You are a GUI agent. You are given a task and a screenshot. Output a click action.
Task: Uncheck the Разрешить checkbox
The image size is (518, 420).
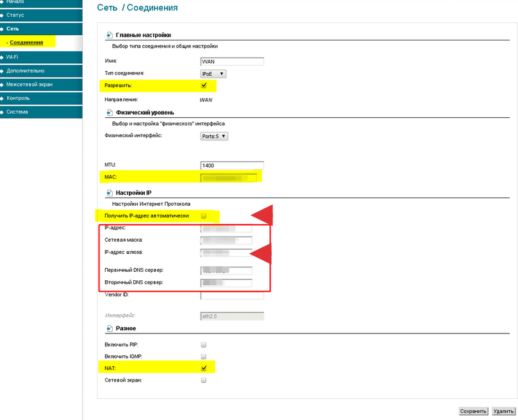(204, 85)
